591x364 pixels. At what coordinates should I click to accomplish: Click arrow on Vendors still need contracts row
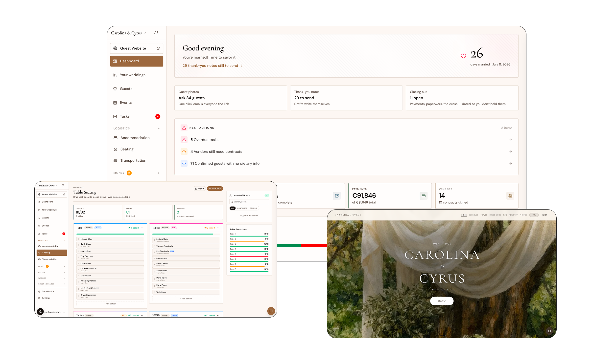coord(511,152)
